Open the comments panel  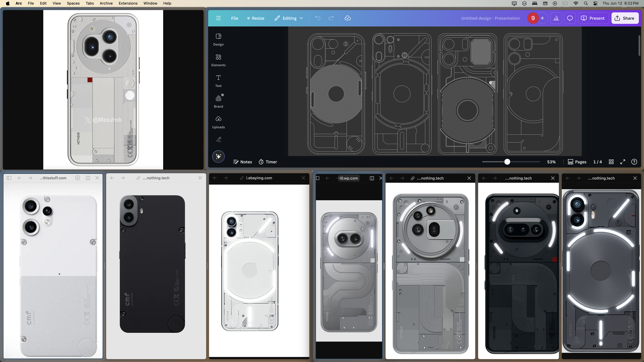point(570,18)
